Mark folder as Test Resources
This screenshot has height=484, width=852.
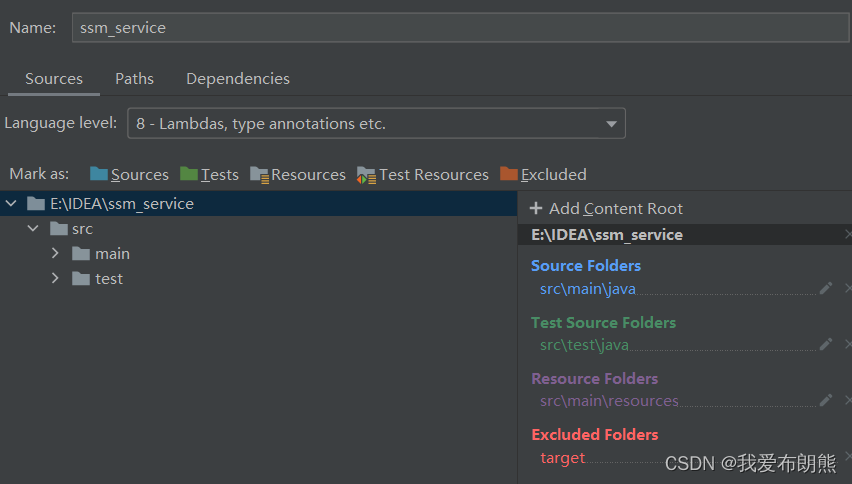point(423,174)
